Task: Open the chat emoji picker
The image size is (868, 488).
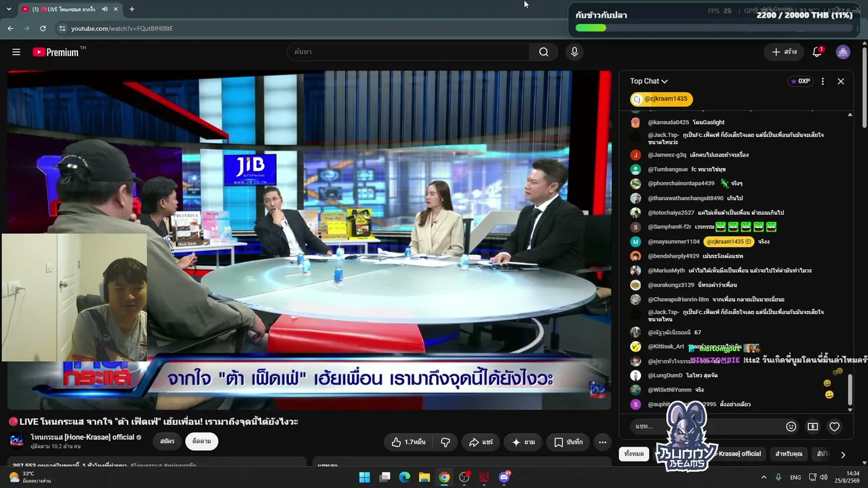Action: (x=791, y=426)
